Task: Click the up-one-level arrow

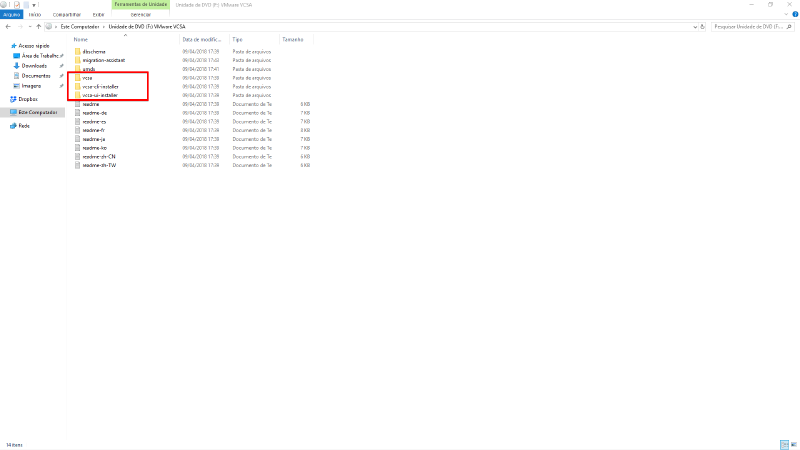Action: (36, 27)
